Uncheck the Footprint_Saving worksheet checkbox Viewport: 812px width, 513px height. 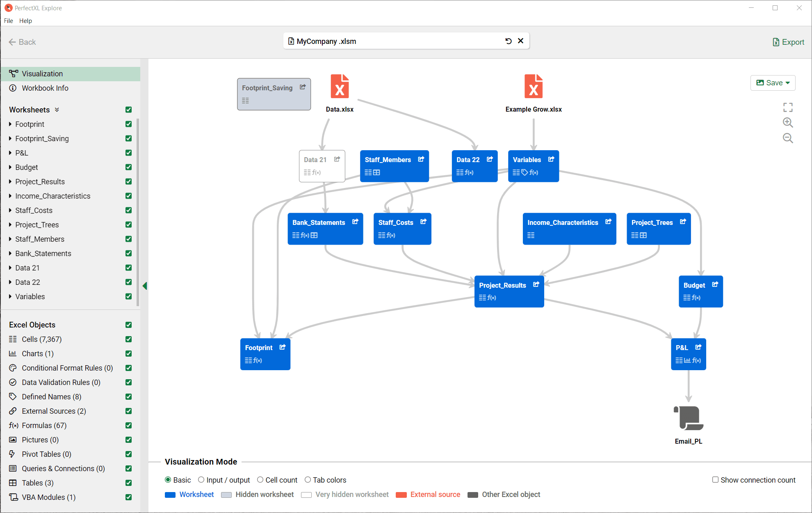(128, 139)
